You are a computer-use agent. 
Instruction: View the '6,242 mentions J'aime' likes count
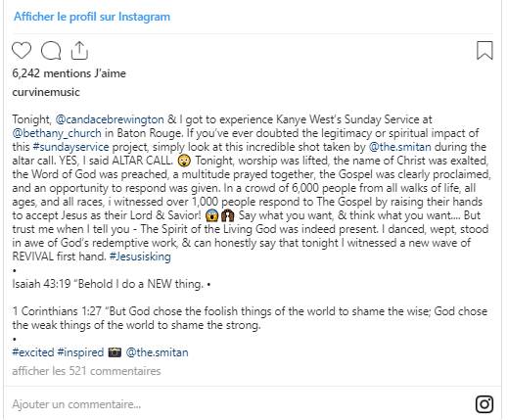[69, 73]
